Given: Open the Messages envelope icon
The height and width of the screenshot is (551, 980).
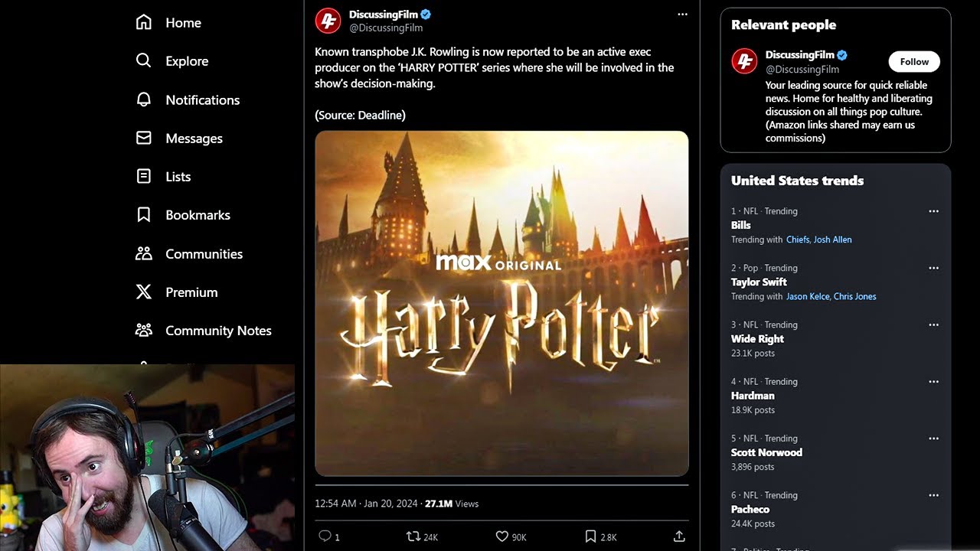Looking at the screenshot, I should [x=143, y=138].
